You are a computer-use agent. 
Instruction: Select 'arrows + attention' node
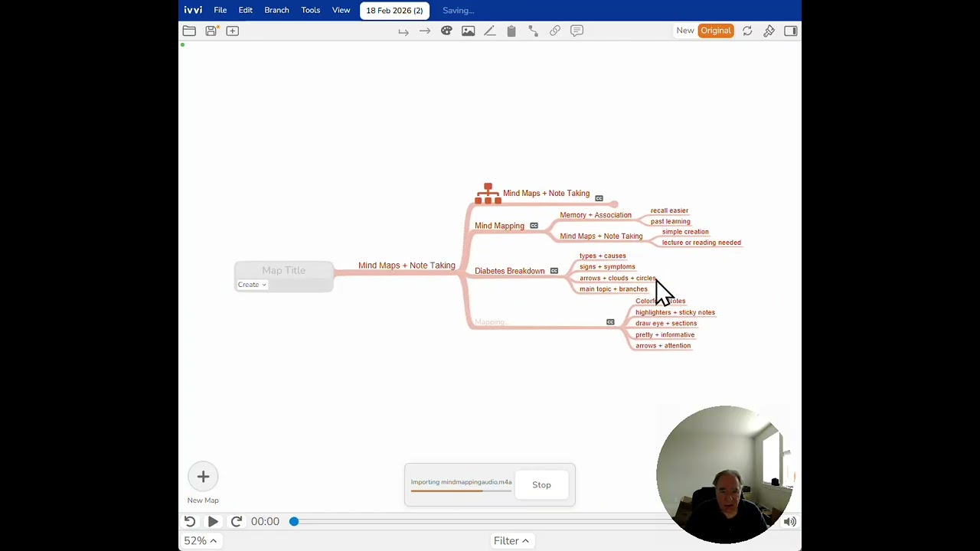coord(663,346)
